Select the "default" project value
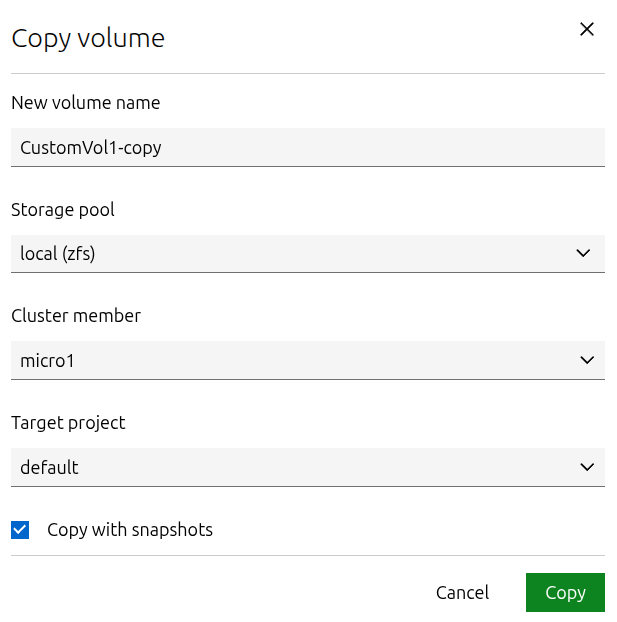This screenshot has height=622, width=617. coord(49,467)
